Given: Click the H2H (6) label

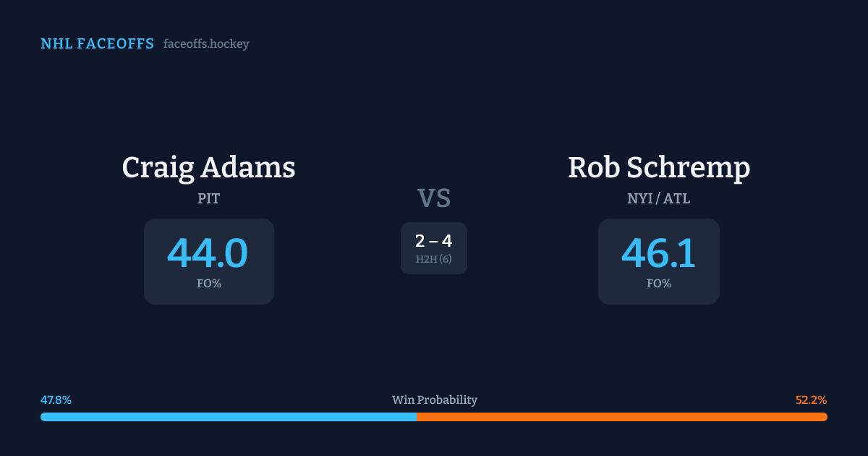Looking at the screenshot, I should point(434,259).
